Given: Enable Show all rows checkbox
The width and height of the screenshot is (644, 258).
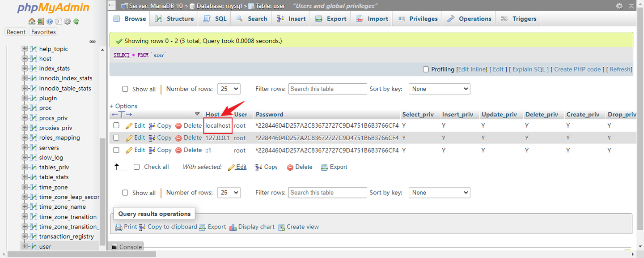Looking at the screenshot, I should pos(125,89).
